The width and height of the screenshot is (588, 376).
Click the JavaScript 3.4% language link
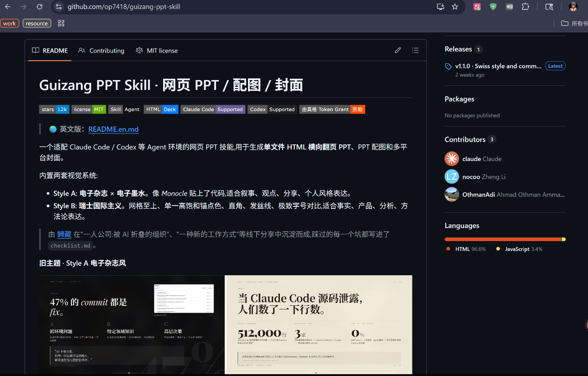click(519, 249)
